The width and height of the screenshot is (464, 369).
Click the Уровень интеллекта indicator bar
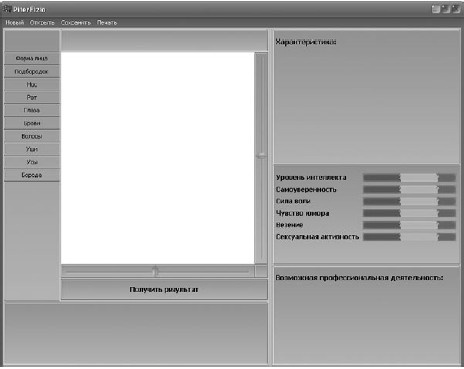409,178
